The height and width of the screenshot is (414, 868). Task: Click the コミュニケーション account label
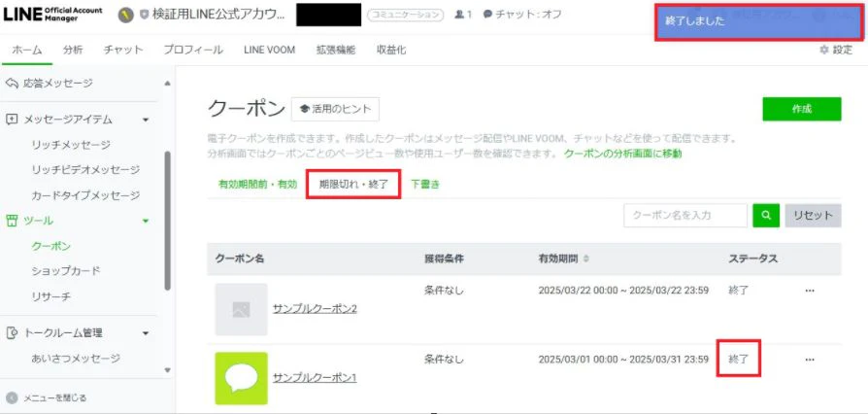405,15
